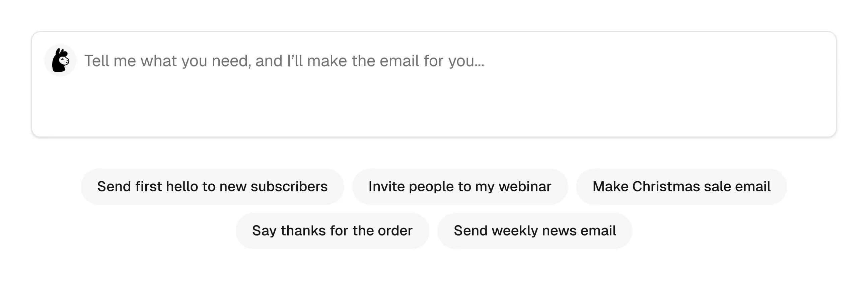
Task: Open the weekly news email preset
Action: pyautogui.click(x=534, y=230)
